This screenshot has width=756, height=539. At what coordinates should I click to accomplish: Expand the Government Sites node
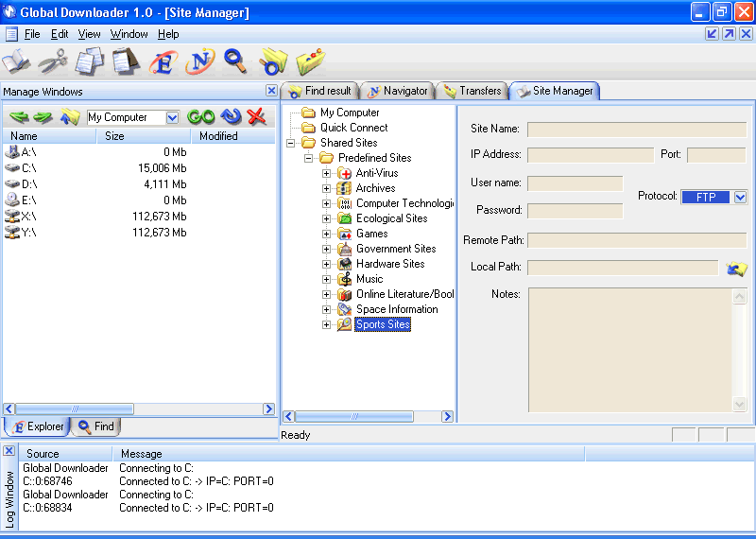pos(326,249)
